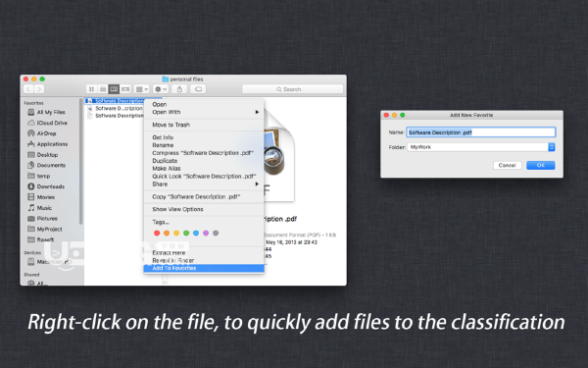The width and height of the screenshot is (588, 368).
Task: Click OK in Add New Favorite dialog
Action: [x=540, y=165]
